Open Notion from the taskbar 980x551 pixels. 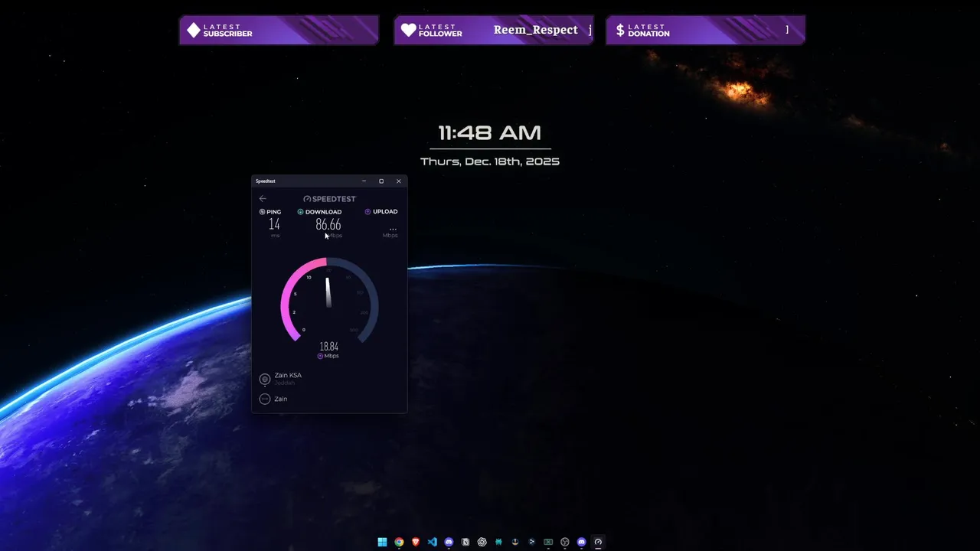465,542
